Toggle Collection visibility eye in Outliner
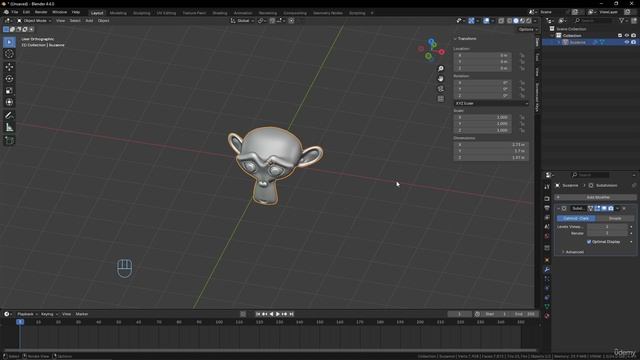Image resolution: width=640 pixels, height=360 pixels. [627, 36]
